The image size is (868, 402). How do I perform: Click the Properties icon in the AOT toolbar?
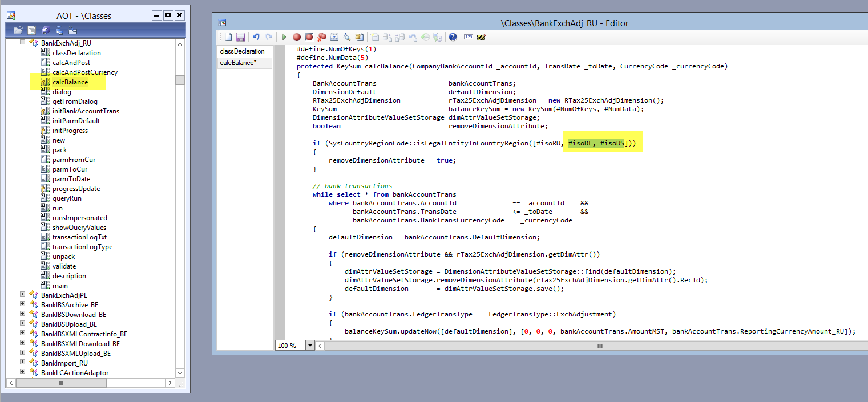[32, 30]
